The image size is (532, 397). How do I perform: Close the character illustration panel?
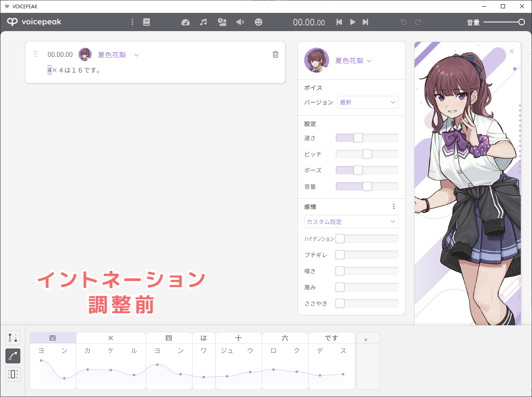[512, 51]
